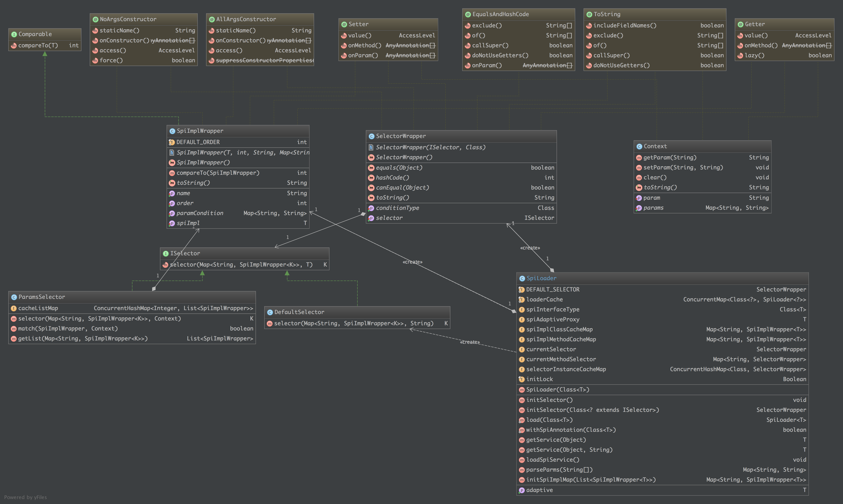Select the SpiLoader class title link
This screenshot has width=843, height=504.
[x=541, y=278]
